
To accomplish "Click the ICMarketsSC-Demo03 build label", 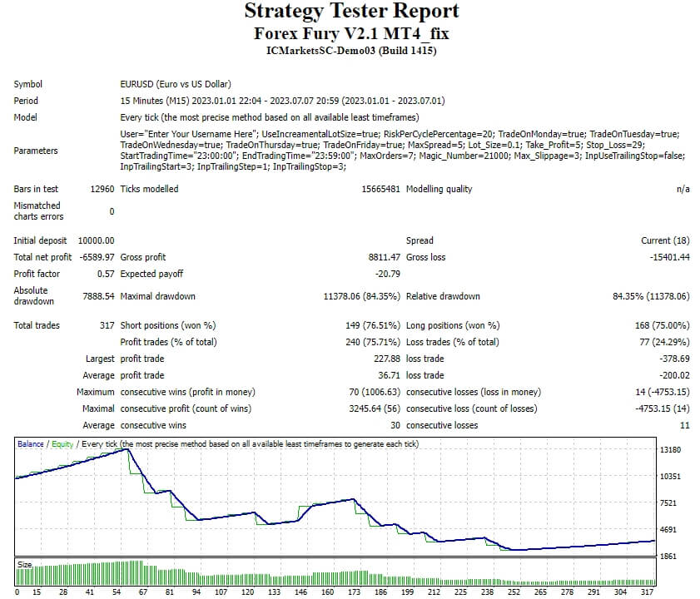I will [x=350, y=50].
